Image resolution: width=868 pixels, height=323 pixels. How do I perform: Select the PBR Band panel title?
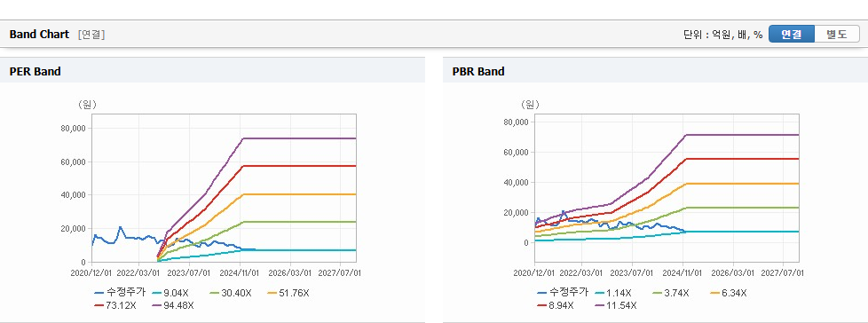pyautogui.click(x=478, y=71)
